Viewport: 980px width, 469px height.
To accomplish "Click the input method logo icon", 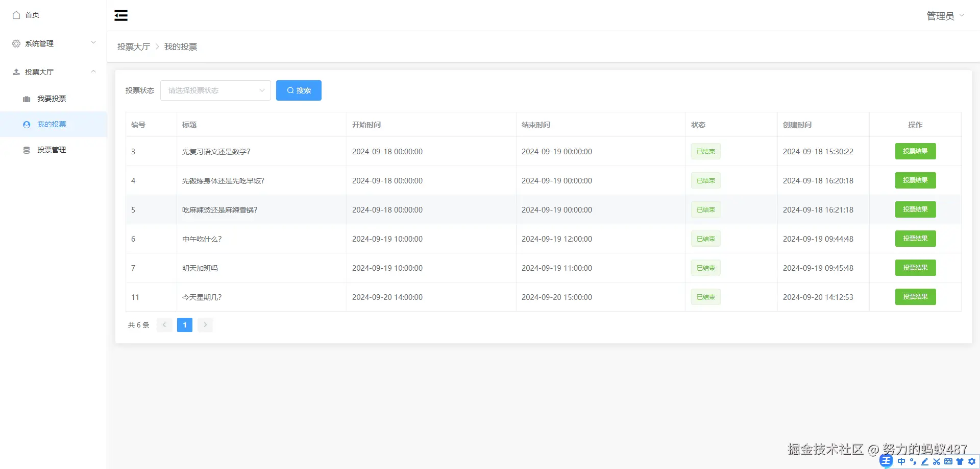I will 886,461.
